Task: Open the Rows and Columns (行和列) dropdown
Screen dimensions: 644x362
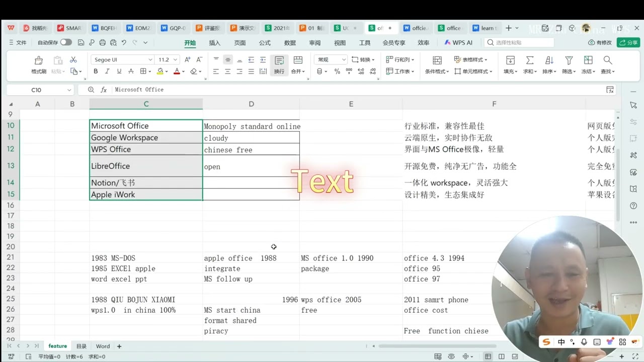Action: (400, 59)
